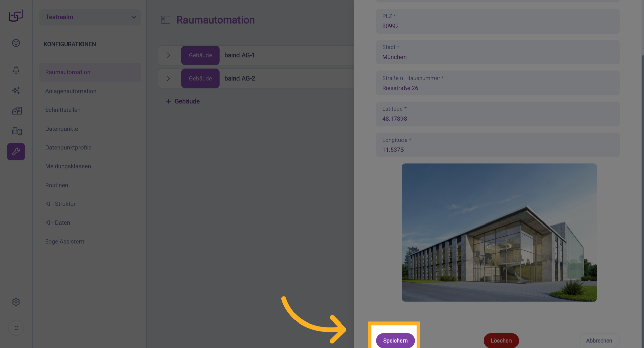Open settings gear icon
This screenshot has height=348, width=644.
pos(16,302)
